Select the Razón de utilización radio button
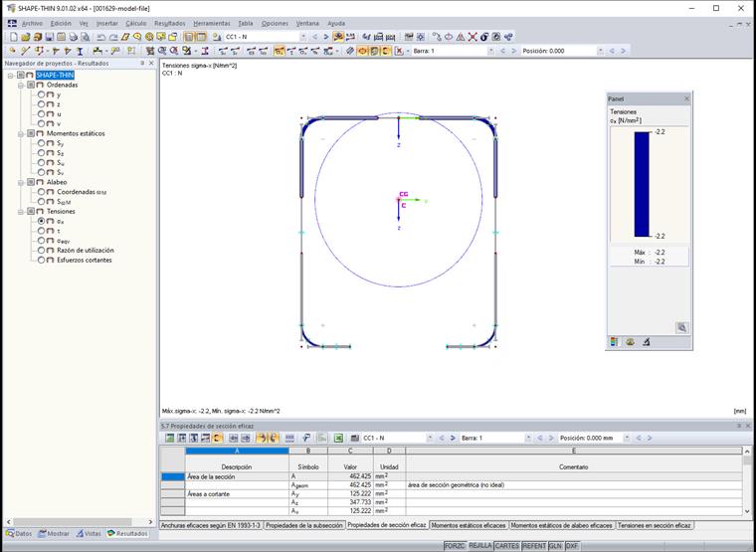 click(42, 251)
